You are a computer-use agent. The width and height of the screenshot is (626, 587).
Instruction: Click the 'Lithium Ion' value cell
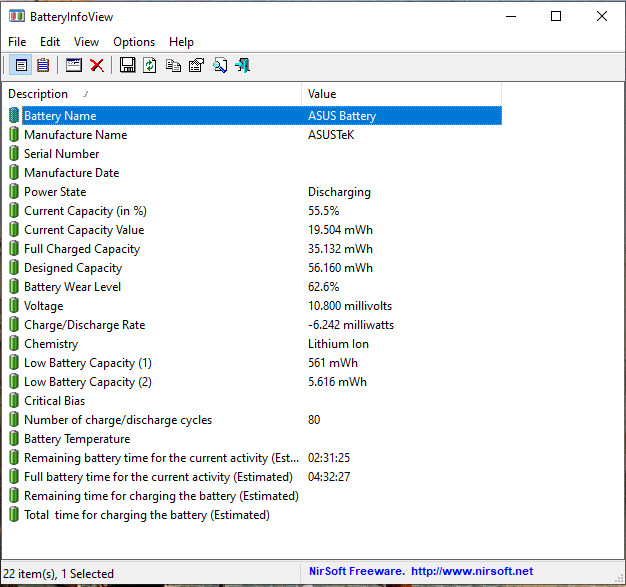click(x=338, y=344)
